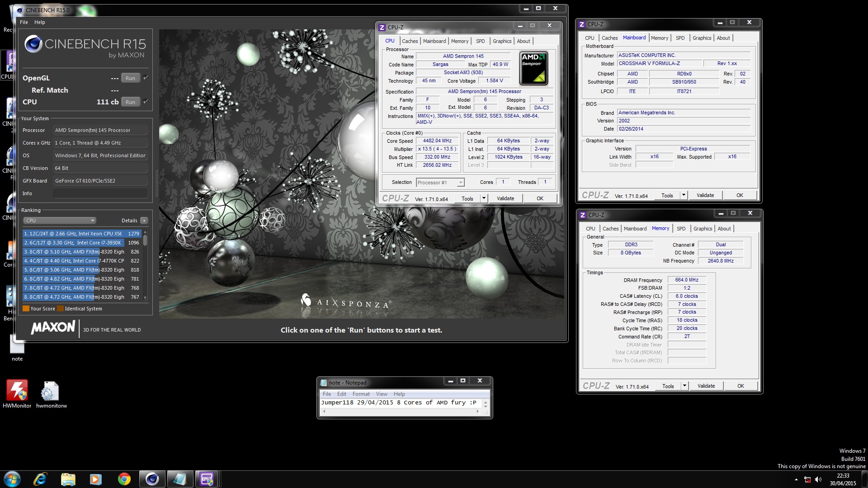
Task: Open CPU tab in Mainboard window
Action: (590, 38)
